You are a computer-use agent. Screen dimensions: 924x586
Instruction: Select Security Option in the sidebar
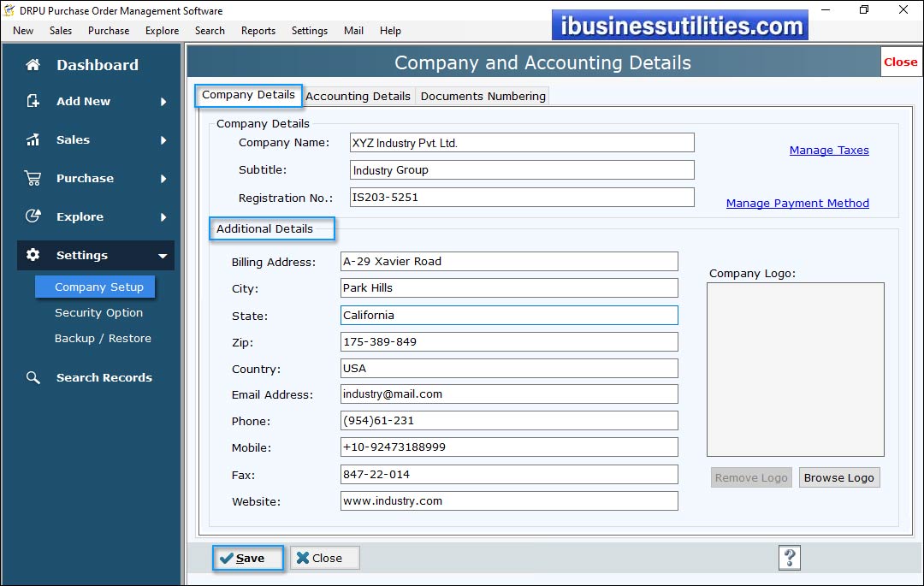[98, 313]
